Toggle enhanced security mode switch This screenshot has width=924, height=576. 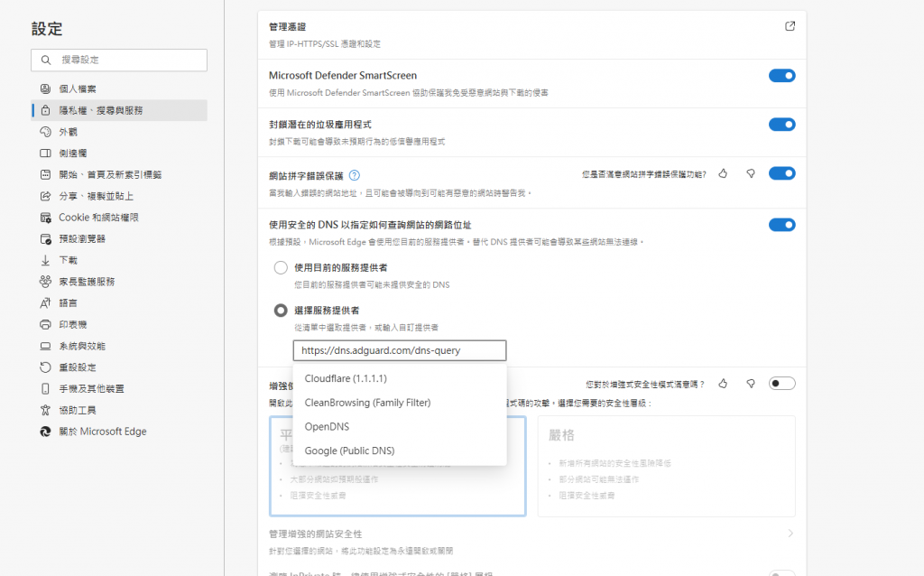782,384
